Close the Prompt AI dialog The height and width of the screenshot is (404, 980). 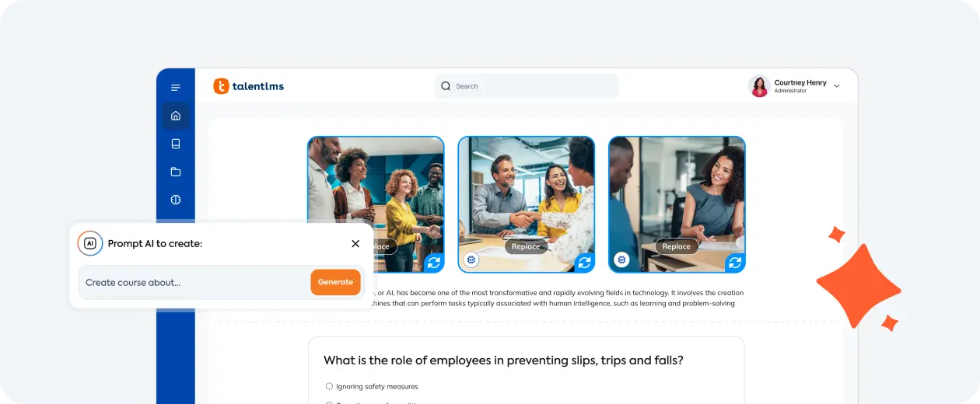pyautogui.click(x=355, y=243)
